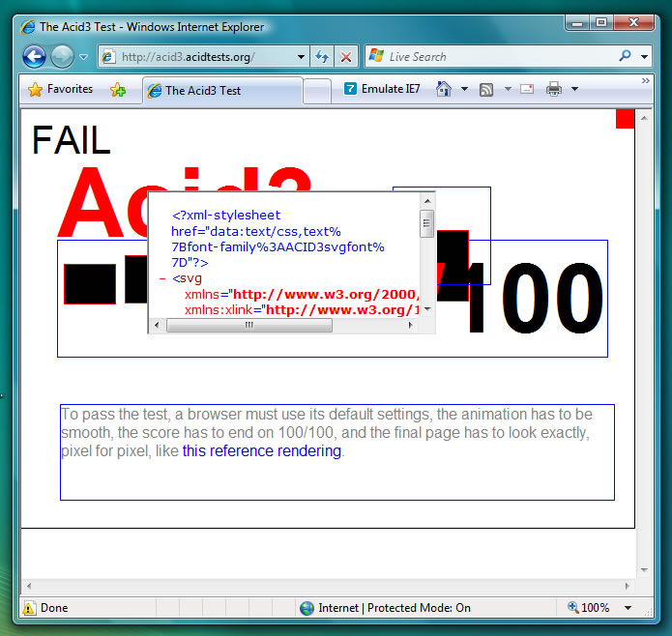The width and height of the screenshot is (672, 636).
Task: Open the search provider dropdown arrow
Action: pos(645,57)
